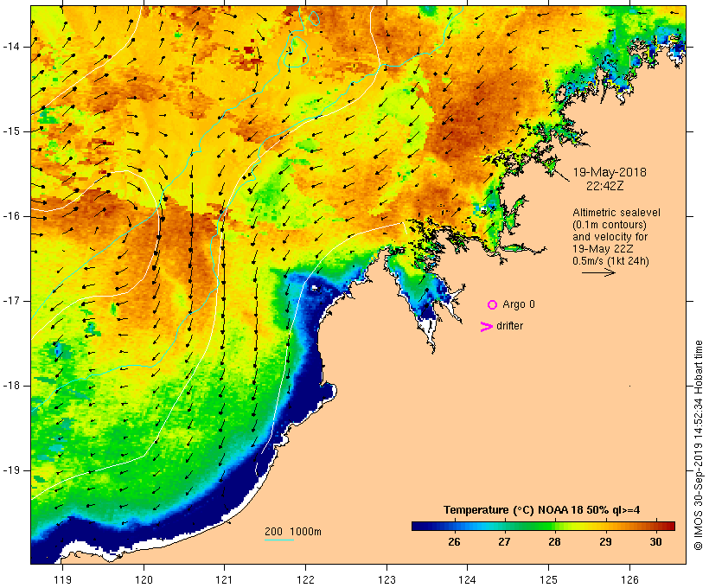Click the longitude label 124
The width and height of the screenshot is (709, 588).
(468, 580)
